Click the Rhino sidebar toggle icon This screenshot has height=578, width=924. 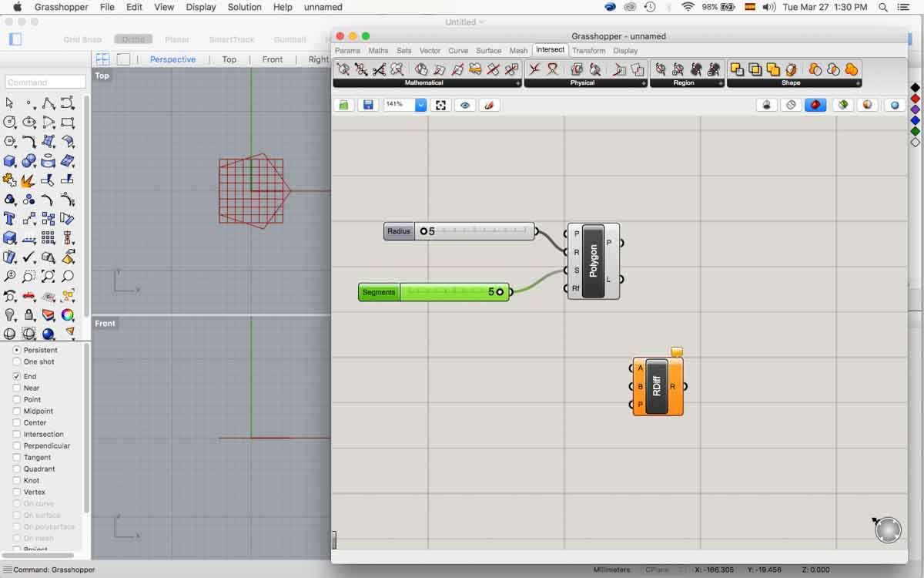(15, 39)
